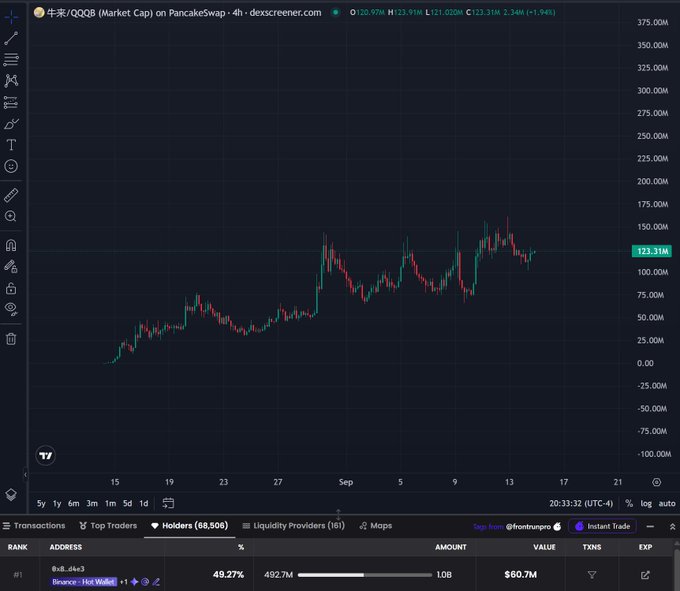Expand bottom panel with double chevron

(672, 526)
